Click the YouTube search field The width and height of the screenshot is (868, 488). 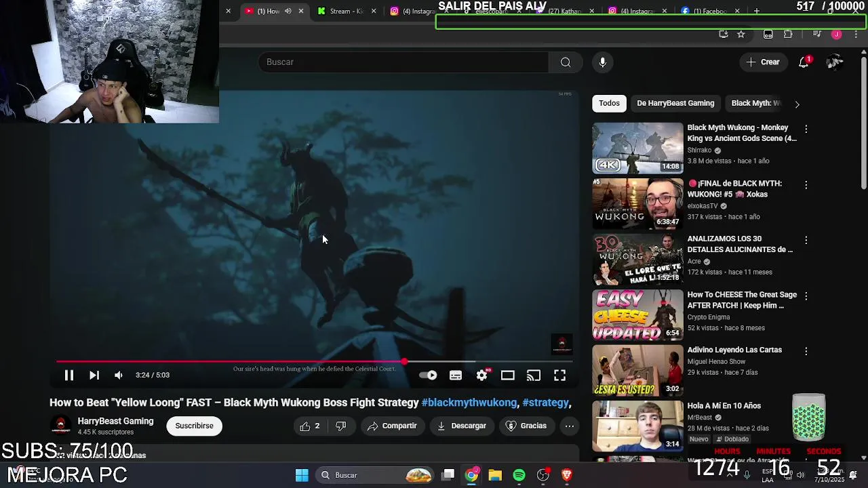pos(403,62)
